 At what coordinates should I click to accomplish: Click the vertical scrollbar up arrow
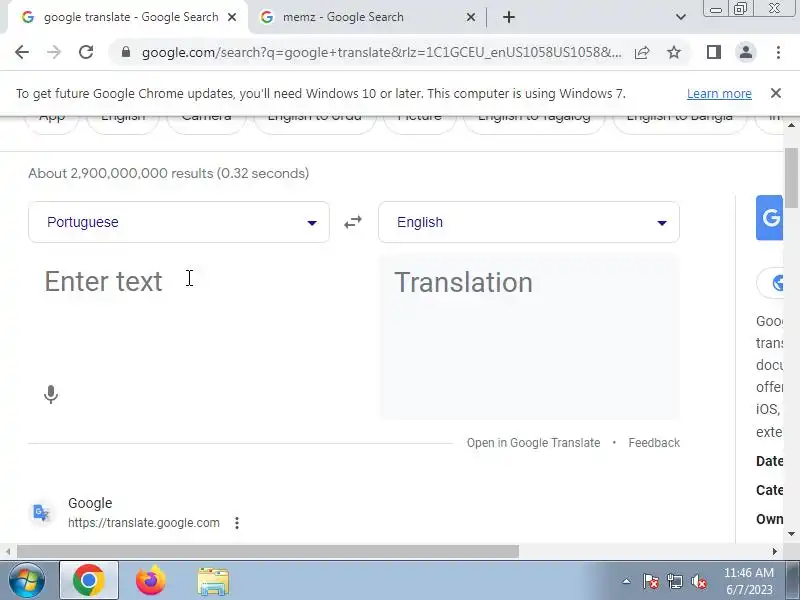[791, 126]
